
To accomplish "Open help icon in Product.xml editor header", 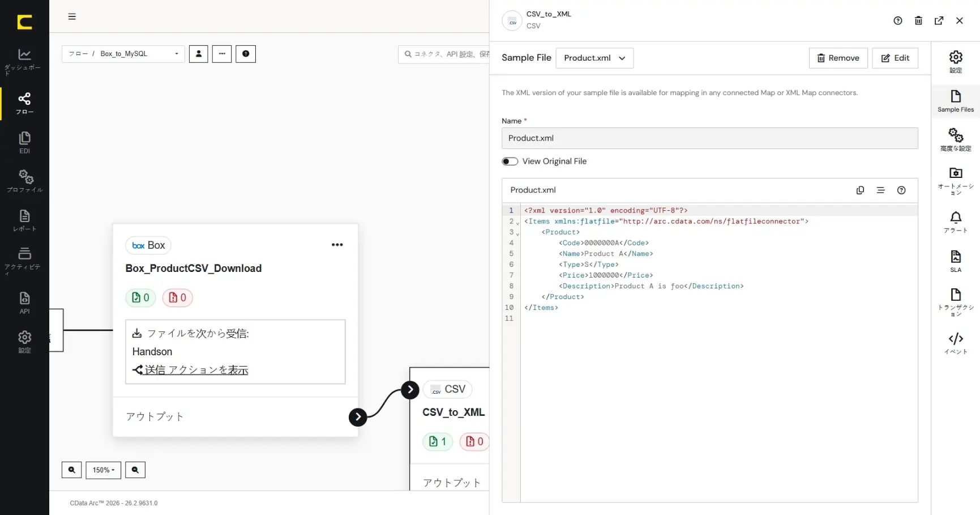I will pyautogui.click(x=901, y=190).
